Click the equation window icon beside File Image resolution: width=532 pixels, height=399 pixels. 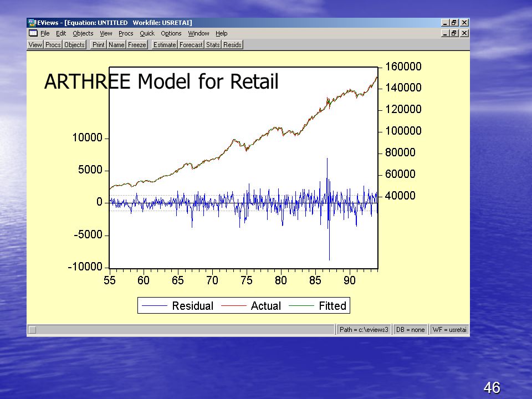pos(33,33)
